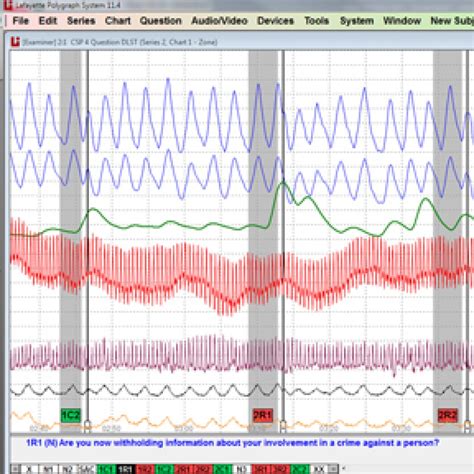This screenshot has height=474, width=474.
Task: Select the red 2R2 question in the bottom bar
Action: tap(203, 469)
